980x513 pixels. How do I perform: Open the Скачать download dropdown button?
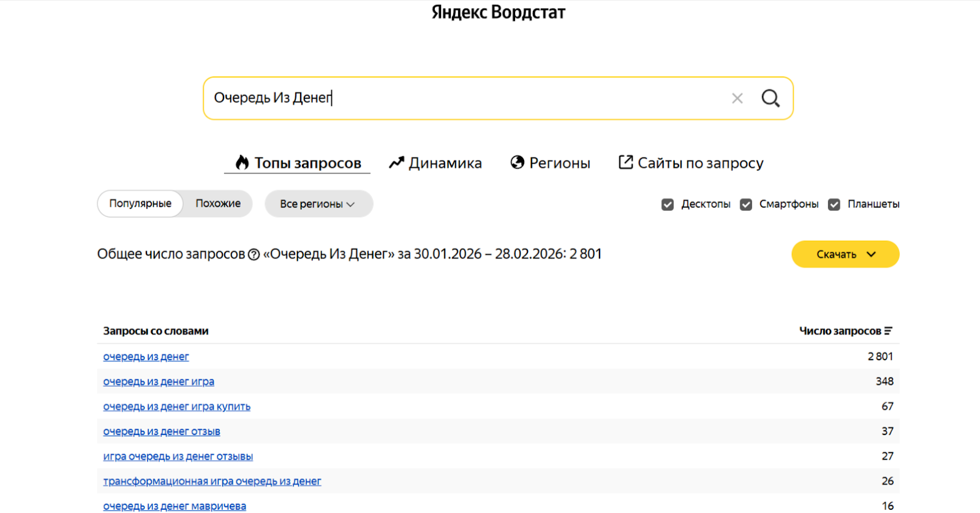(845, 254)
